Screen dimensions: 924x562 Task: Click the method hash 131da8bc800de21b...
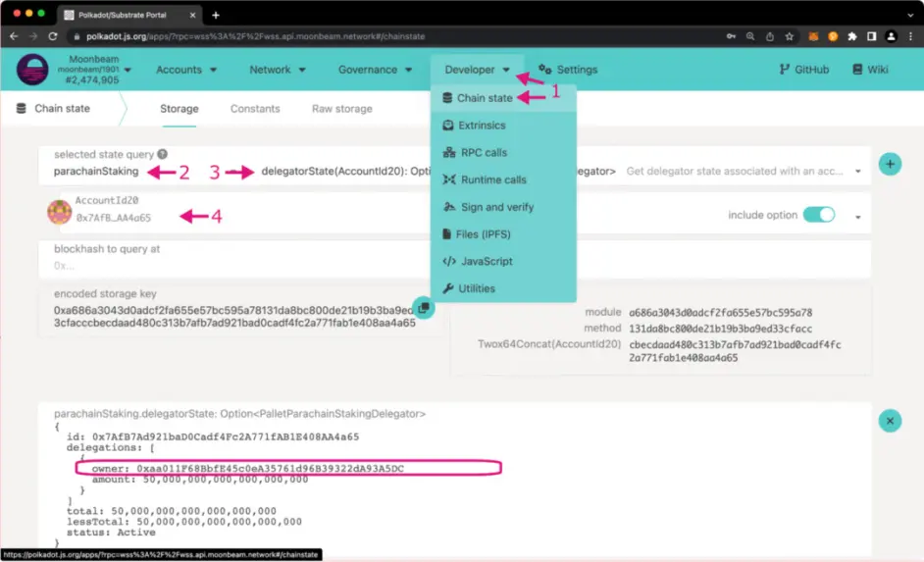point(720,329)
